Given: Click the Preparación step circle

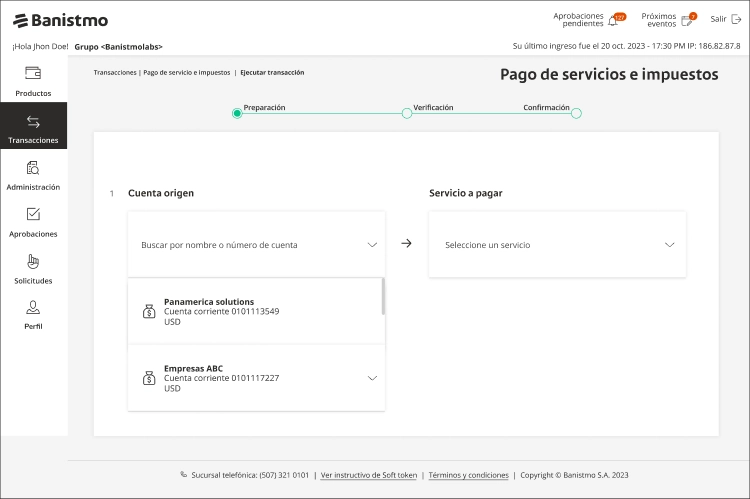Looking at the screenshot, I should [237, 113].
